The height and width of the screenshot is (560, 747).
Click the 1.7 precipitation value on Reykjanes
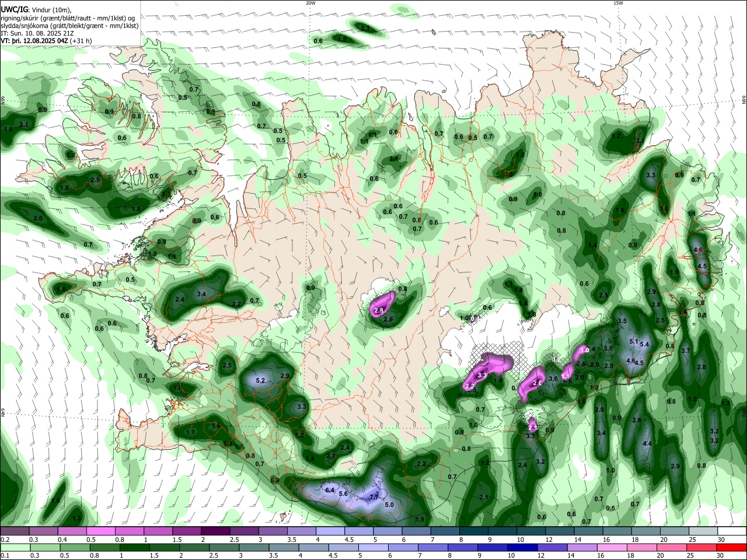click(x=190, y=433)
